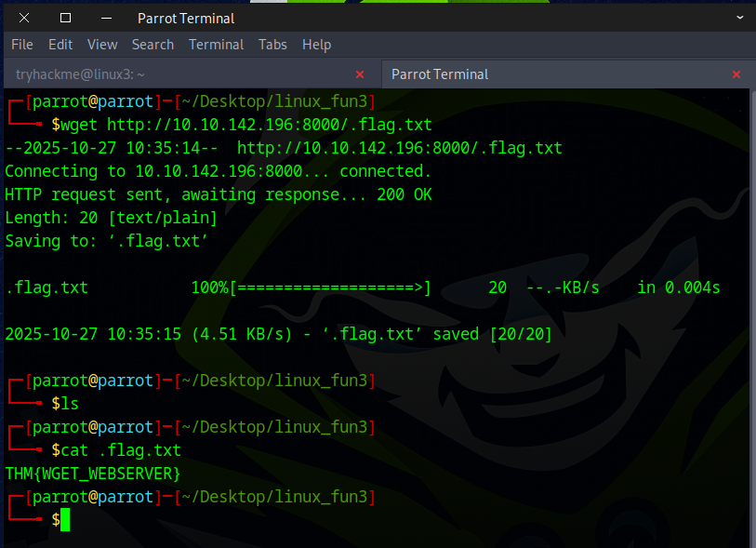This screenshot has height=548, width=756.
Task: Maximize the window with the square icon
Action: (x=65, y=18)
